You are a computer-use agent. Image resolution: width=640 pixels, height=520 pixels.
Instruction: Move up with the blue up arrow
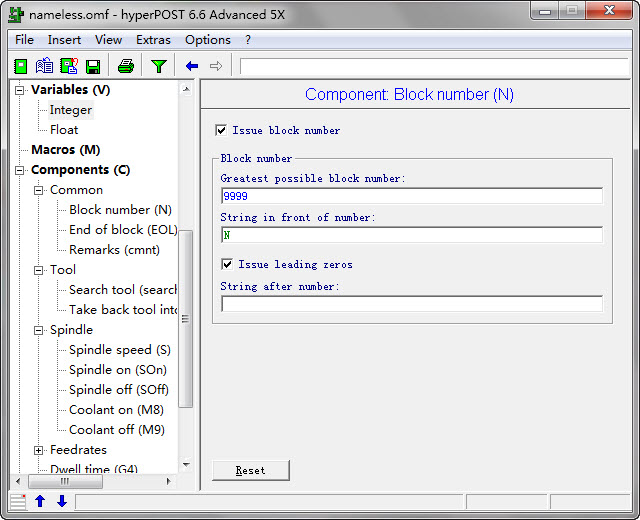pos(40,501)
